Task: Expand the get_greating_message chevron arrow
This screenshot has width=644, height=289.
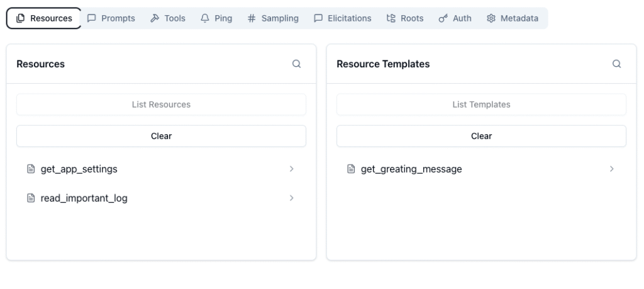Action: pyautogui.click(x=611, y=169)
